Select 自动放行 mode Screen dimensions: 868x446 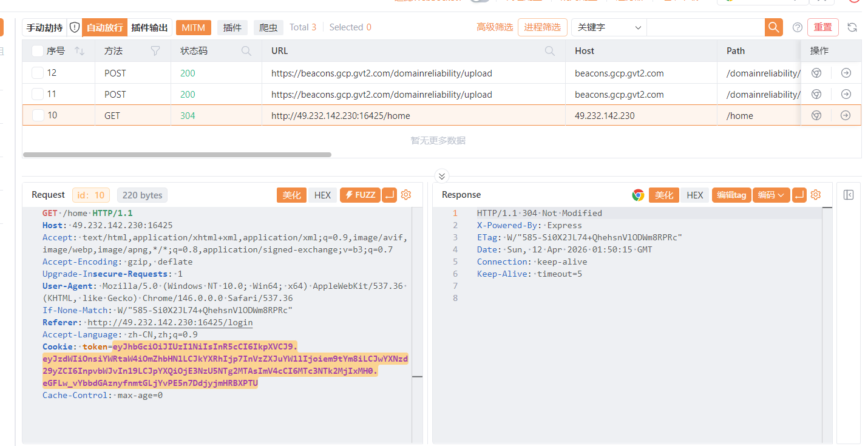pyautogui.click(x=104, y=27)
